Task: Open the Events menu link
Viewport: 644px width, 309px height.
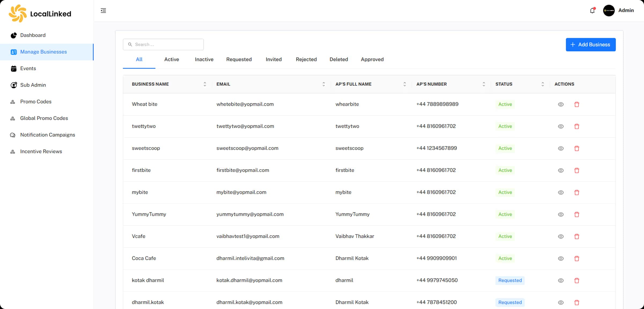Action: pyautogui.click(x=28, y=69)
